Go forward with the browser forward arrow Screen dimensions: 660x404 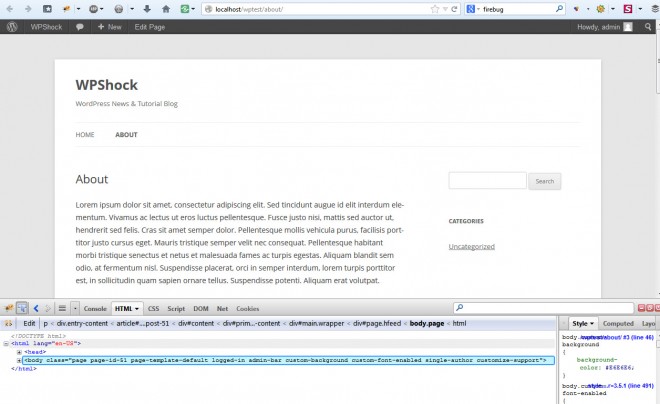click(x=28, y=9)
